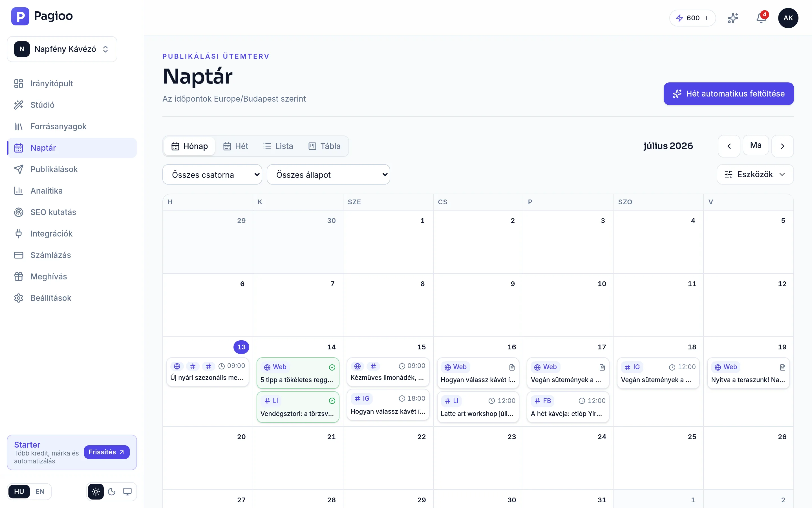Open Stúdió in the sidebar
The height and width of the screenshot is (508, 812).
coord(72,105)
